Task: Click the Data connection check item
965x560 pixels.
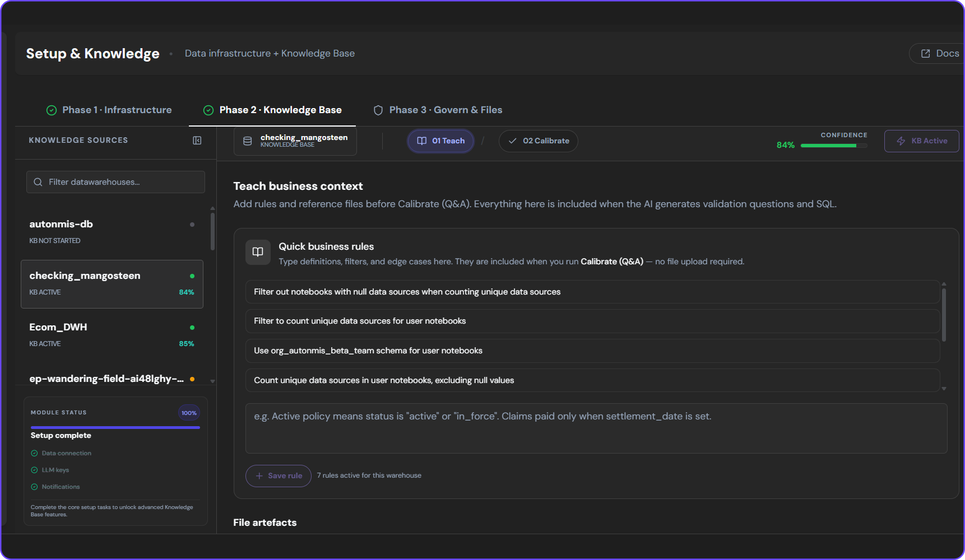Action: [x=61, y=453]
